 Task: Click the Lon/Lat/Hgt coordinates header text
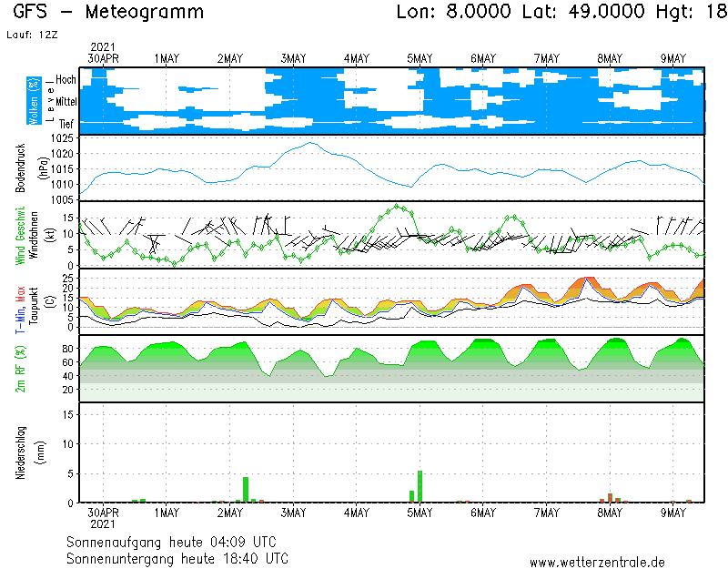click(x=555, y=13)
